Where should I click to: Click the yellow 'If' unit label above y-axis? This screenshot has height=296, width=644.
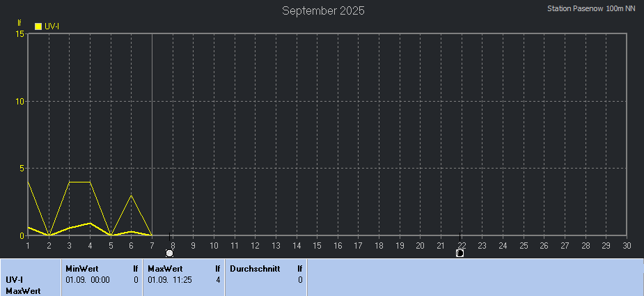(x=19, y=22)
